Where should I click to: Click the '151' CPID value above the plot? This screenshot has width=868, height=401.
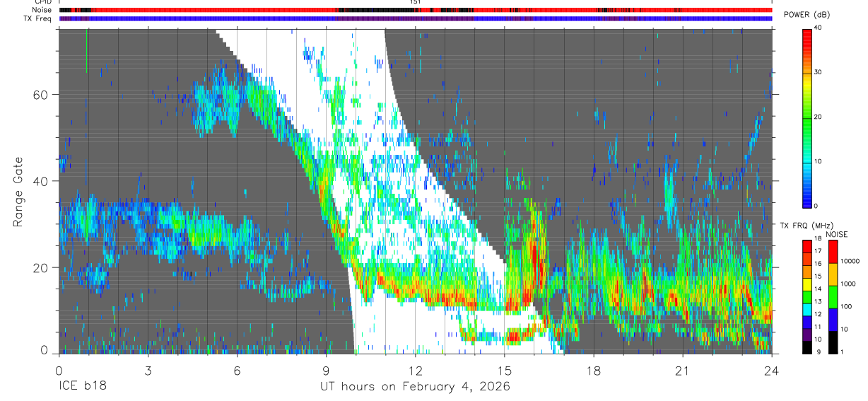click(x=415, y=2)
